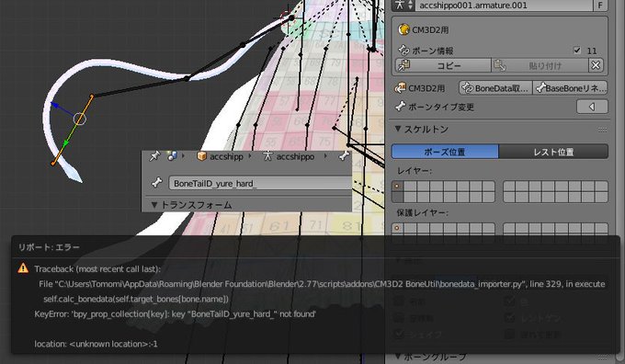Open the bone type change arrow menu
625x364 pixels.
click(592, 107)
